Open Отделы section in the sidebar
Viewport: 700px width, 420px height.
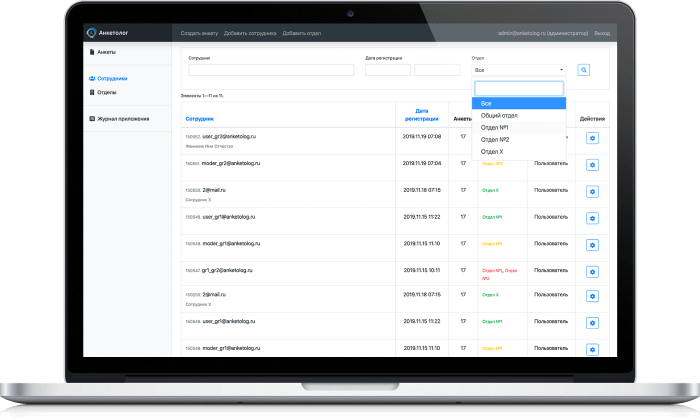pyautogui.click(x=106, y=92)
